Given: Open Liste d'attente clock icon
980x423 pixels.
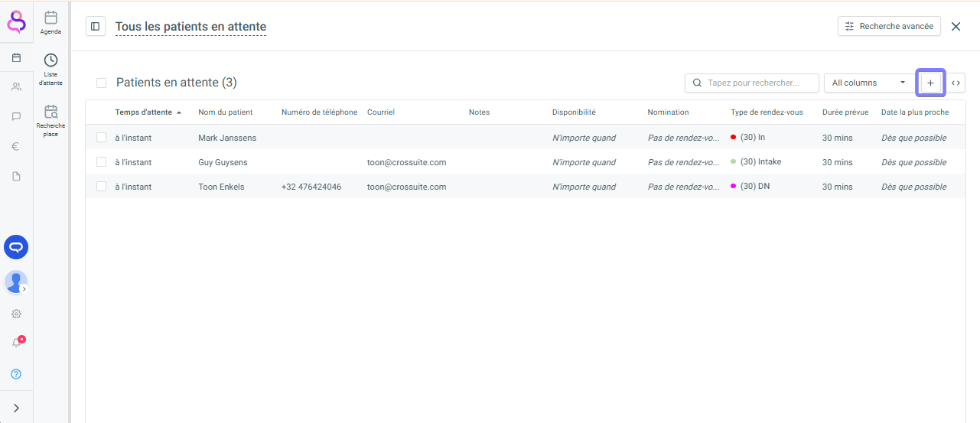Looking at the screenshot, I should pos(50,68).
